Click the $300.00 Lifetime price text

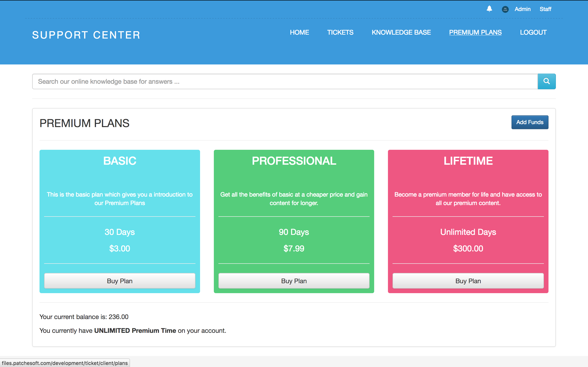tap(468, 249)
